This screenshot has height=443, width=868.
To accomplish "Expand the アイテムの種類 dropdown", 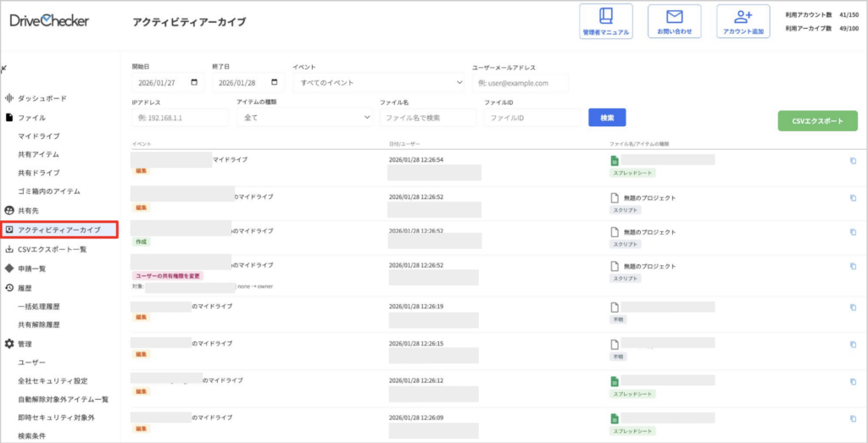I will 304,118.
